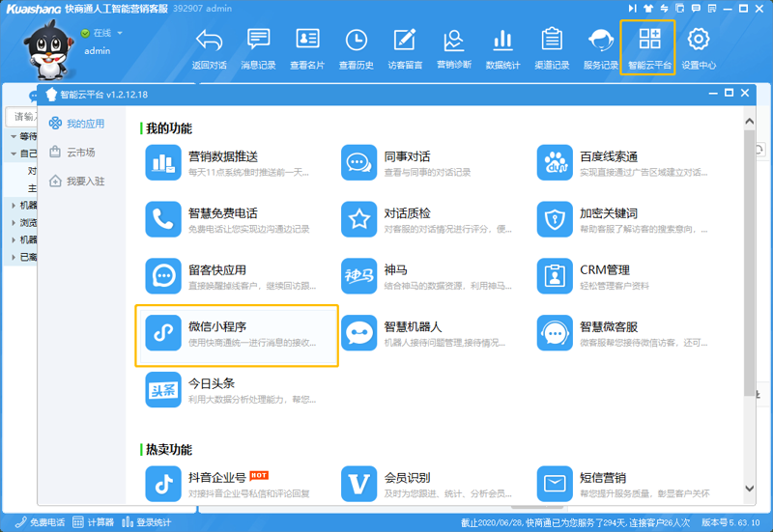Collapse the 自己 tree group arrow
Image resolution: width=773 pixels, height=532 pixels.
(14, 154)
